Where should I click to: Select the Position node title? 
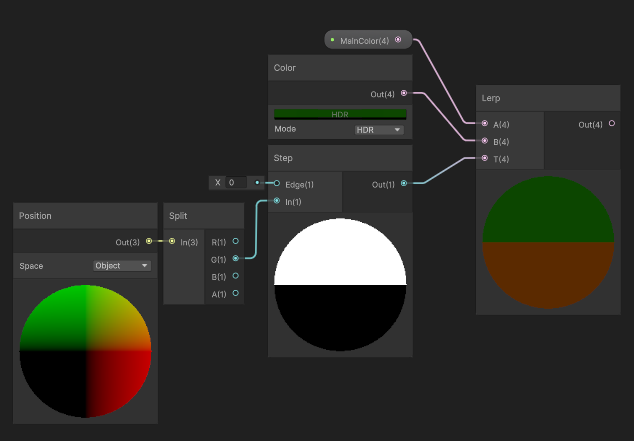(35, 216)
